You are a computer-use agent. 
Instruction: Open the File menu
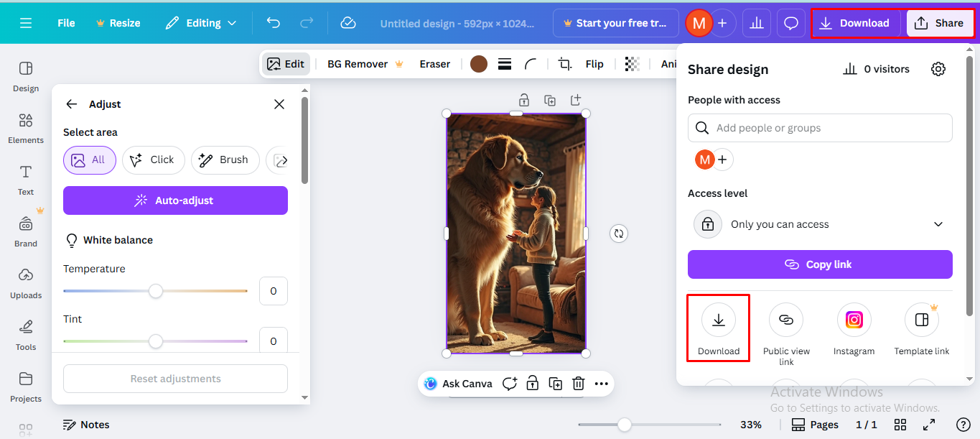[x=65, y=22]
